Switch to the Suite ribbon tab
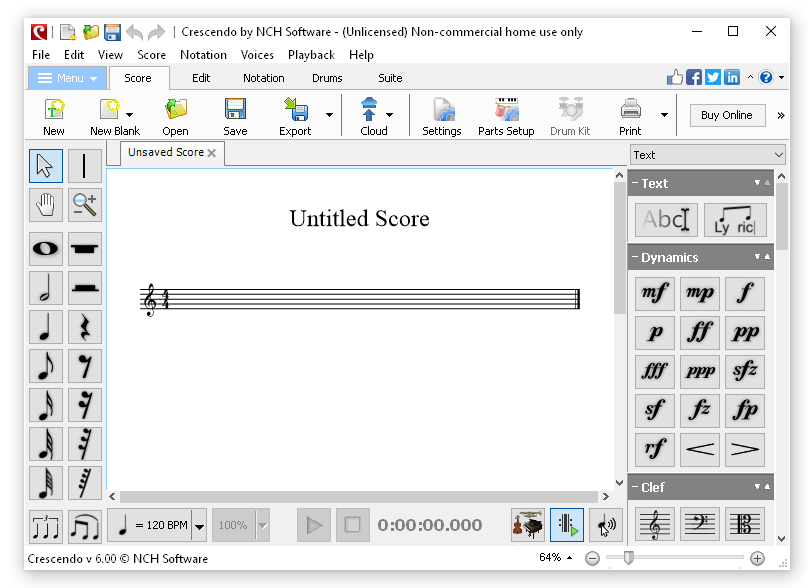 [390, 78]
